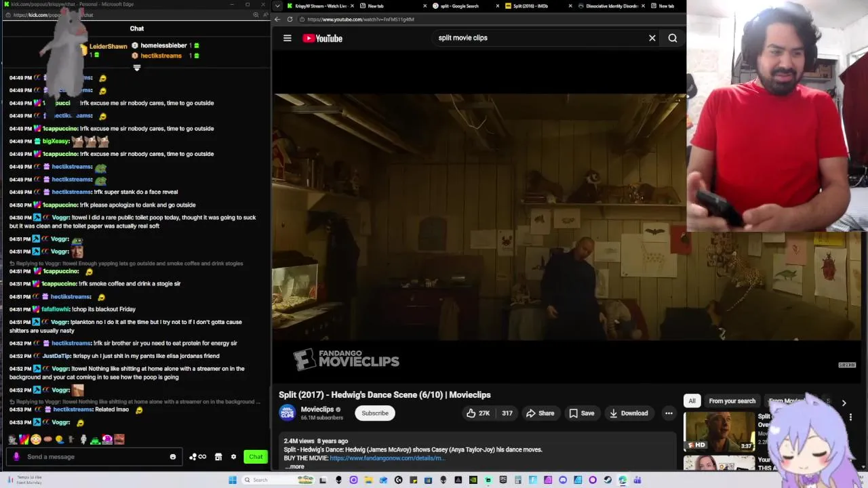Select the rainbow W quick emote
868x488 pixels.
point(24,439)
